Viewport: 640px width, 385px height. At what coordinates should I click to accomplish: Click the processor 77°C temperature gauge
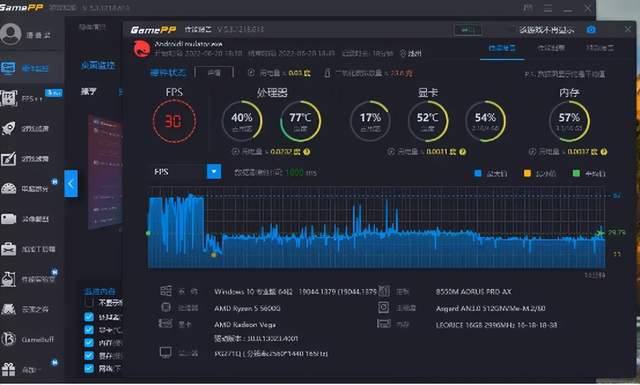click(300, 121)
